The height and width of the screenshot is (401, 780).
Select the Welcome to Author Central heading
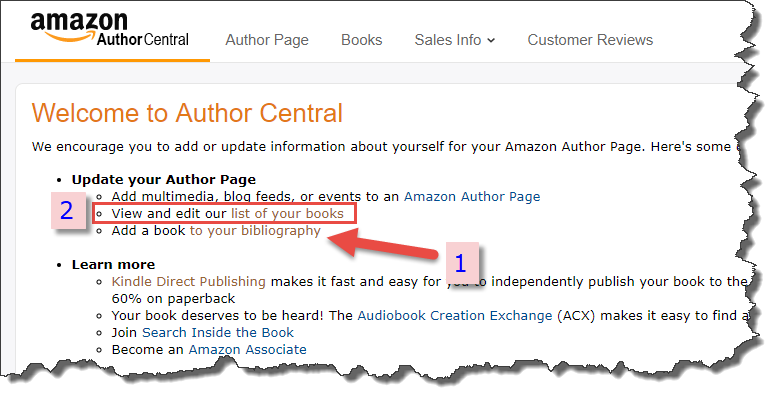[188, 113]
